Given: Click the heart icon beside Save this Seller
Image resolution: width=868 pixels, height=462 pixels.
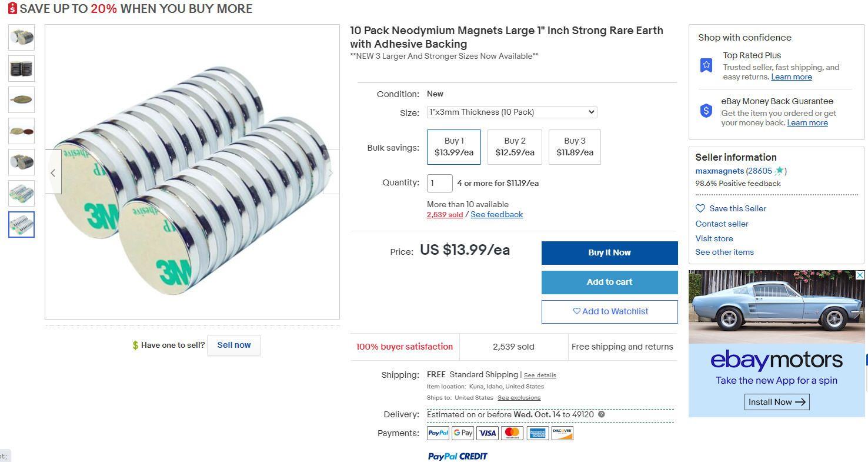Looking at the screenshot, I should [x=700, y=208].
